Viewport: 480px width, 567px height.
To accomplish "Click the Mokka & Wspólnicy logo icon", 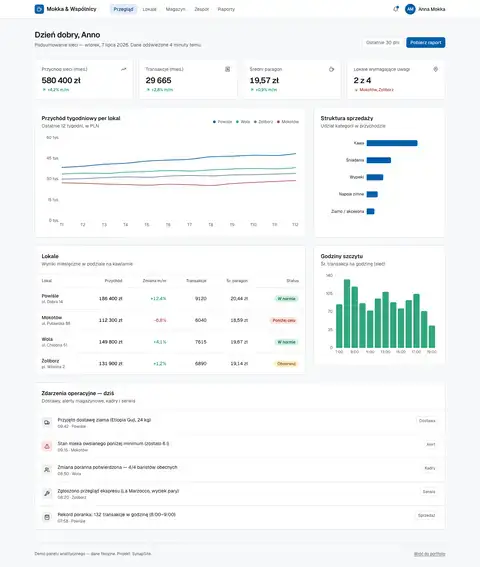I will [39, 9].
